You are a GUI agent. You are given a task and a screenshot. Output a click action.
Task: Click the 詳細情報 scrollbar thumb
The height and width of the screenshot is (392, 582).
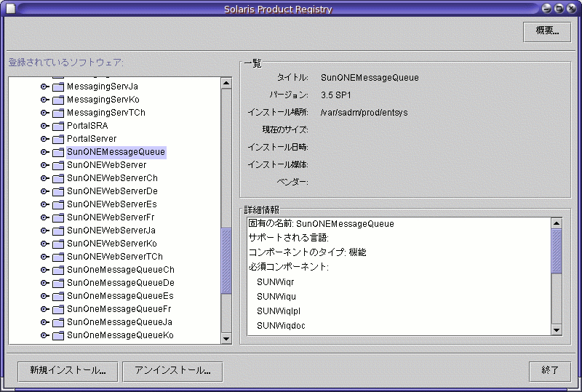point(557,252)
